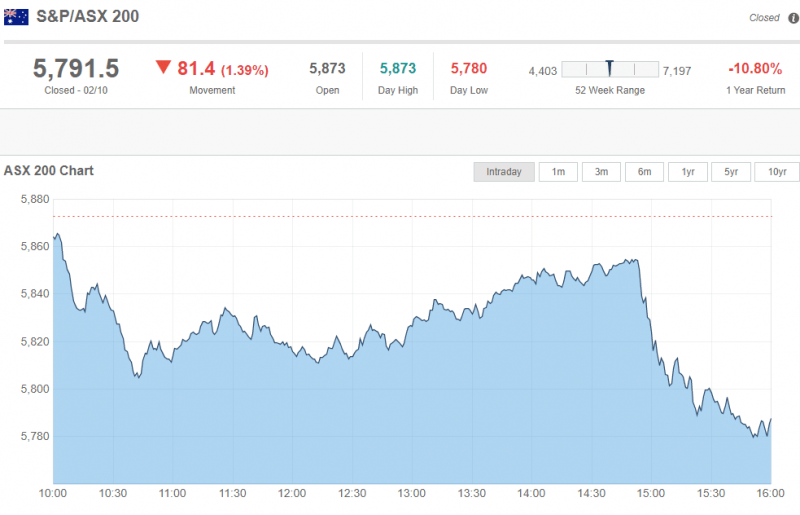Click the 7,197 range maximum
This screenshot has height=515, width=800.
coord(677,71)
